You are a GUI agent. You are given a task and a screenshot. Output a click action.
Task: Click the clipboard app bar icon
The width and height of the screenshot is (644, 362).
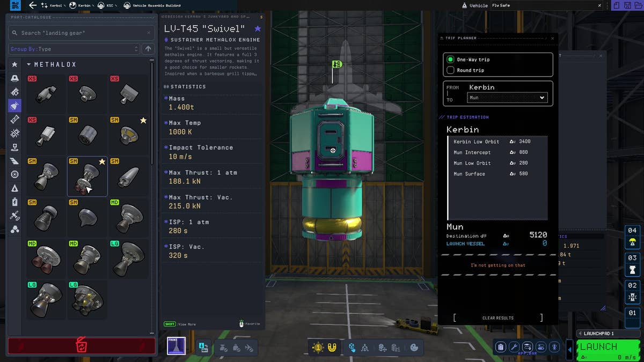(500, 347)
